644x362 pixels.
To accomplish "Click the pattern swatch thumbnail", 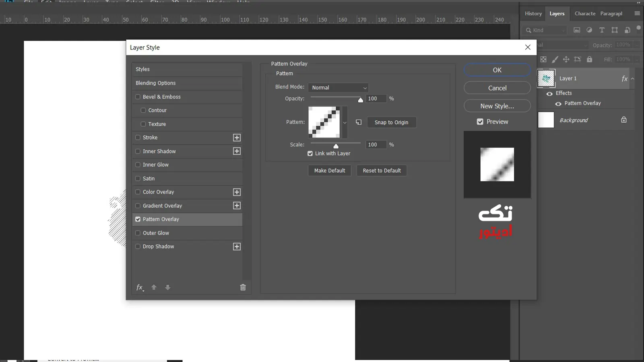I will 324,122.
